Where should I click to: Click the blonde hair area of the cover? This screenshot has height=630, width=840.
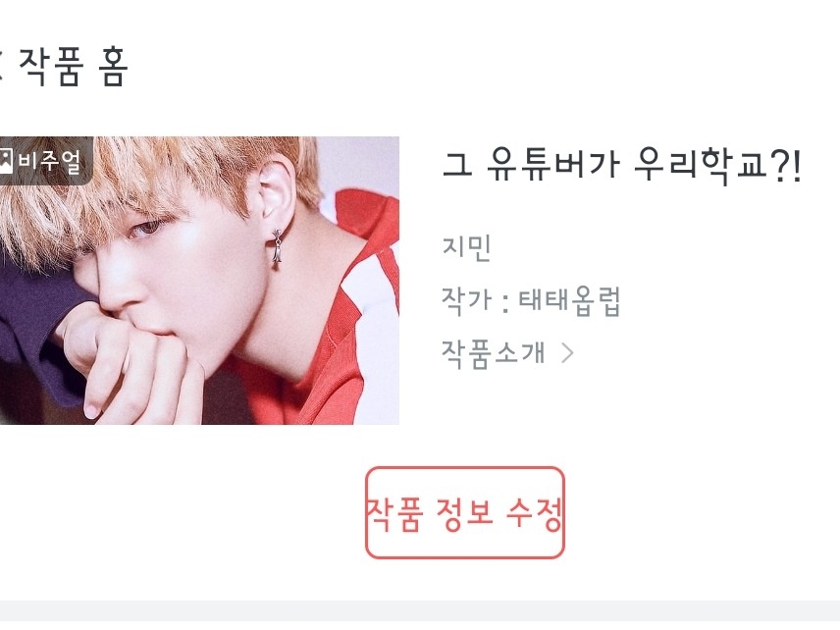tap(139, 183)
